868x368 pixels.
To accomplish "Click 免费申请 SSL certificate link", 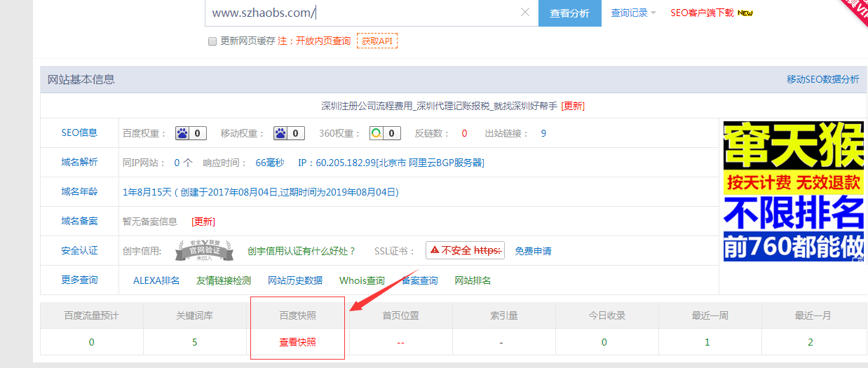I will (533, 251).
